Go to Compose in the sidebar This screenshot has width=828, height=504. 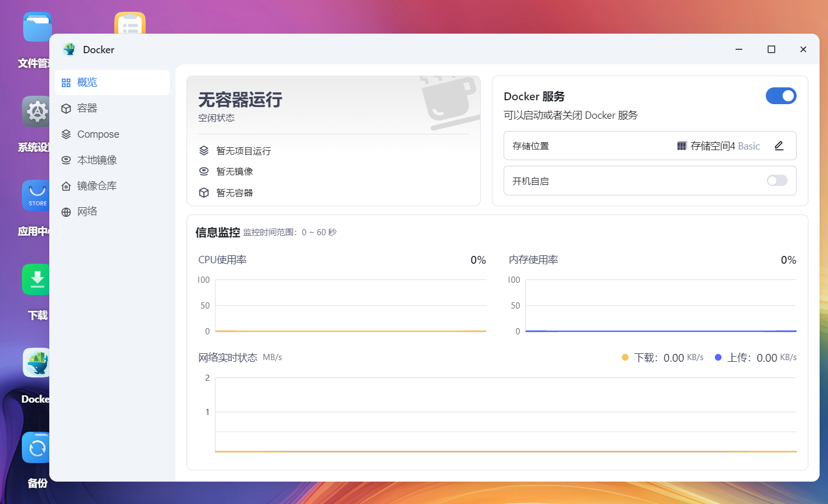112,134
